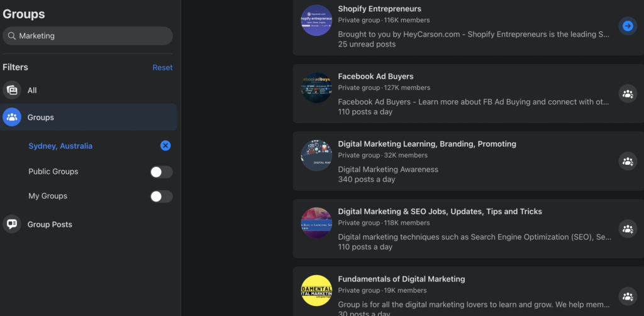Open the Sydney, Australia location filter
This screenshot has height=316, width=644.
60,146
